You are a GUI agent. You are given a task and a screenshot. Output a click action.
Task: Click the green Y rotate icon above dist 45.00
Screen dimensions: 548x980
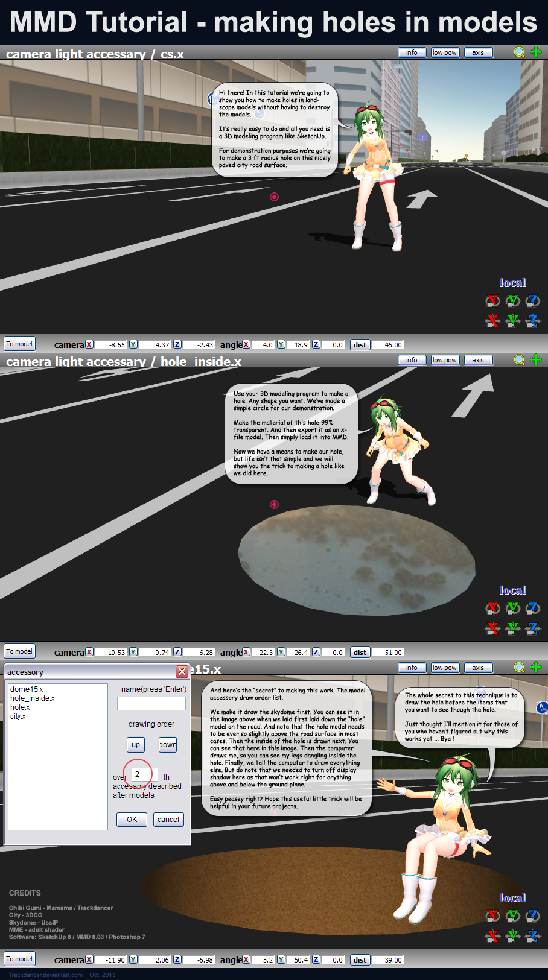(513, 300)
